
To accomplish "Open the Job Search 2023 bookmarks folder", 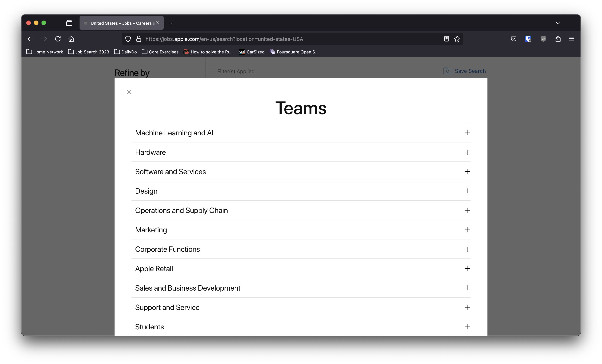I will 89,52.
